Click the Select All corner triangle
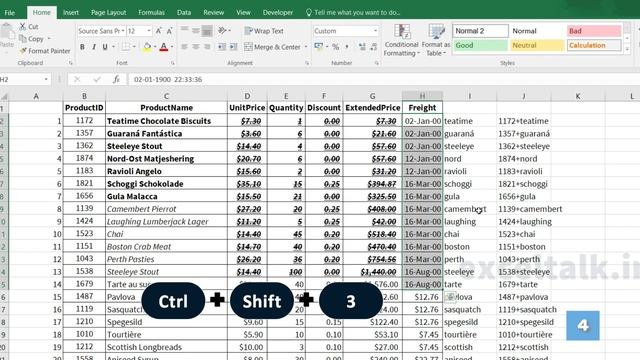640x360 pixels. click(x=4, y=96)
